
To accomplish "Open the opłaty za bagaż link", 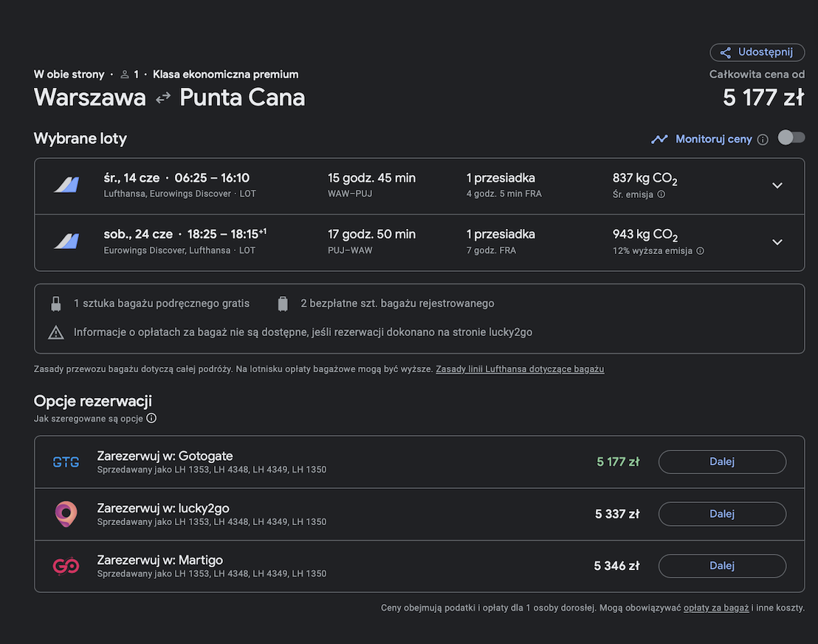I will click(x=716, y=608).
